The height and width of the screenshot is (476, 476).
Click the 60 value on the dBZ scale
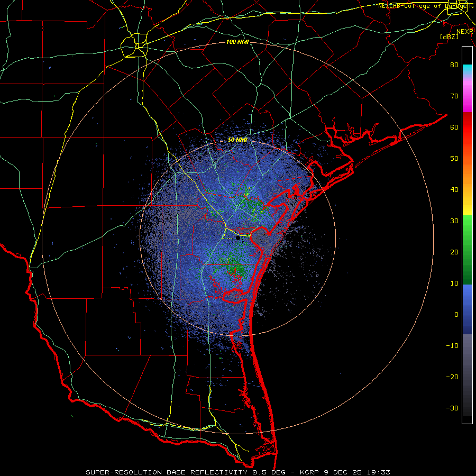pos(454,127)
